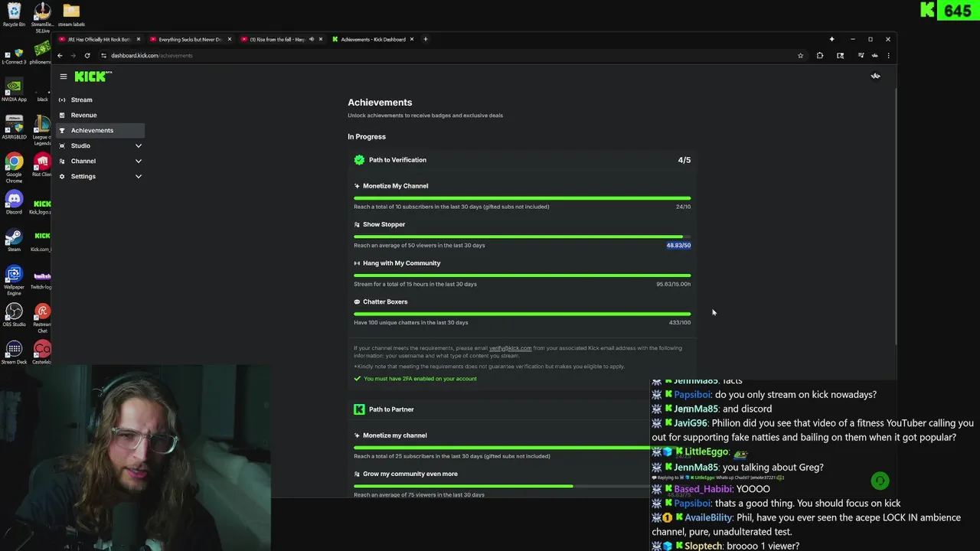Open the Chrome profile avatar in toolbar
The width and height of the screenshot is (980, 551).
(x=874, y=55)
